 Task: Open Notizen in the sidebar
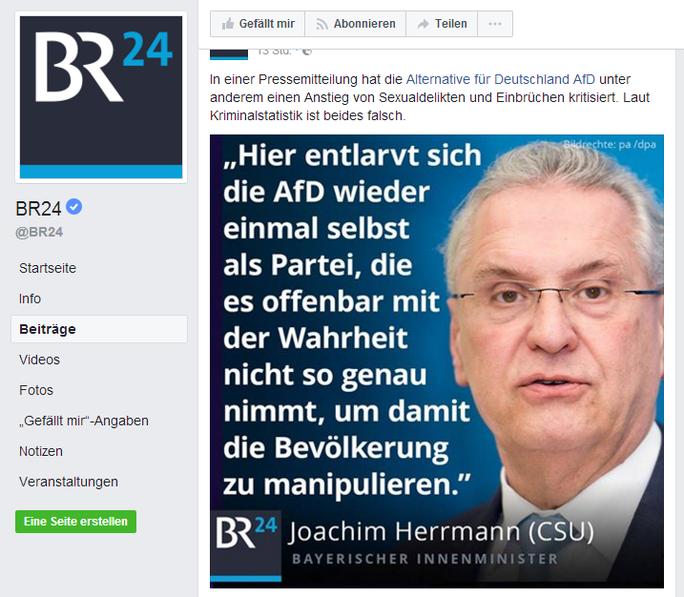pos(41,451)
